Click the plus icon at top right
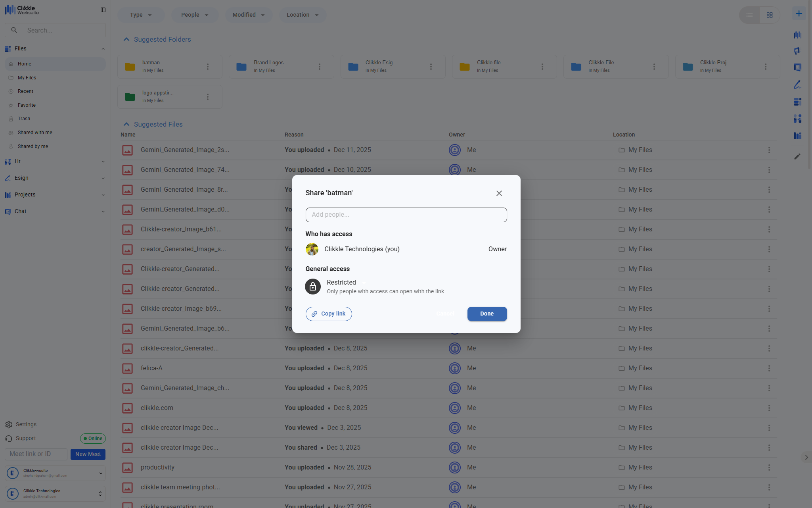Image resolution: width=812 pixels, height=508 pixels. pyautogui.click(x=799, y=13)
